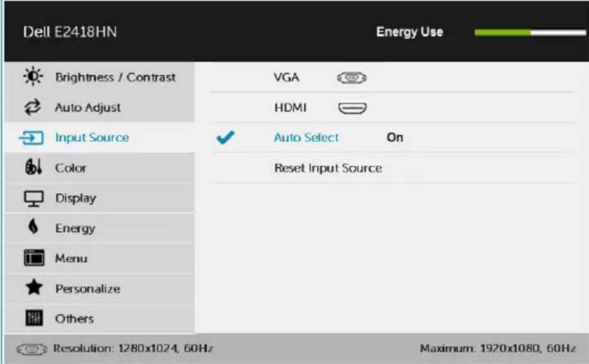Toggle the Auto Select On value
The width and height of the screenshot is (589, 364).
tap(395, 138)
